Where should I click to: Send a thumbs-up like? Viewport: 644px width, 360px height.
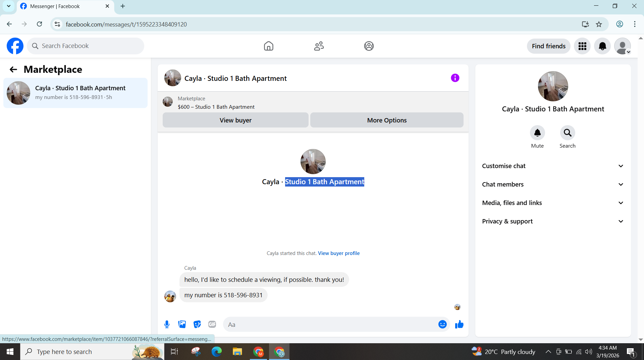459,324
